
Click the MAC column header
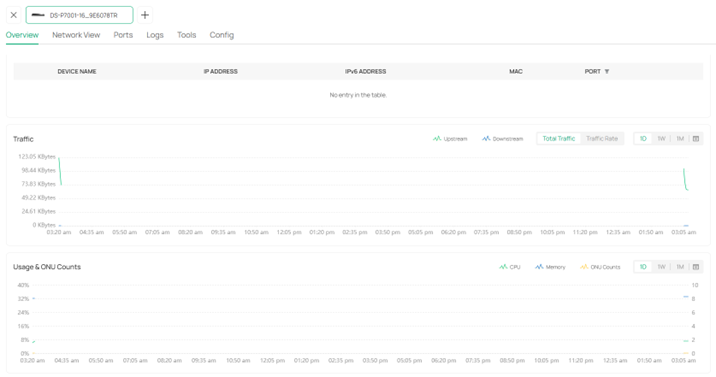pyautogui.click(x=516, y=72)
